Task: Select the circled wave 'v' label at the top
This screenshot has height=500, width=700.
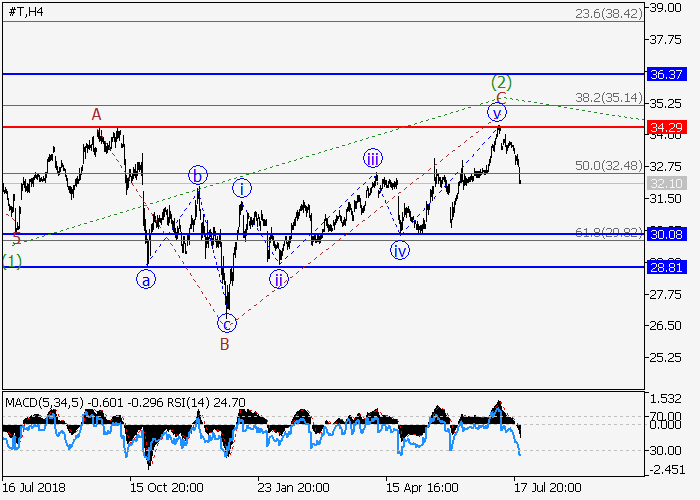Action: coord(497,112)
